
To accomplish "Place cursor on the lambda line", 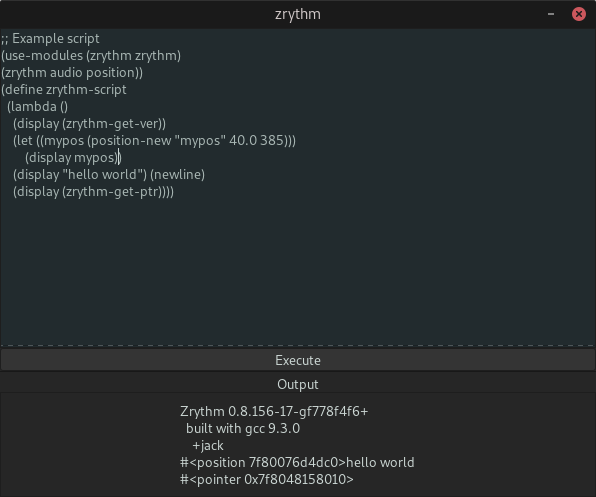I will coord(37,107).
